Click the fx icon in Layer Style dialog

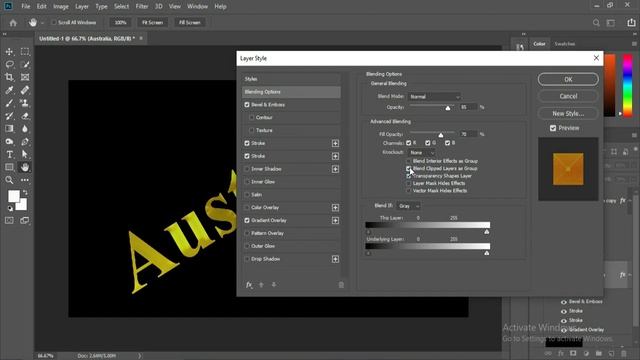[x=249, y=284]
